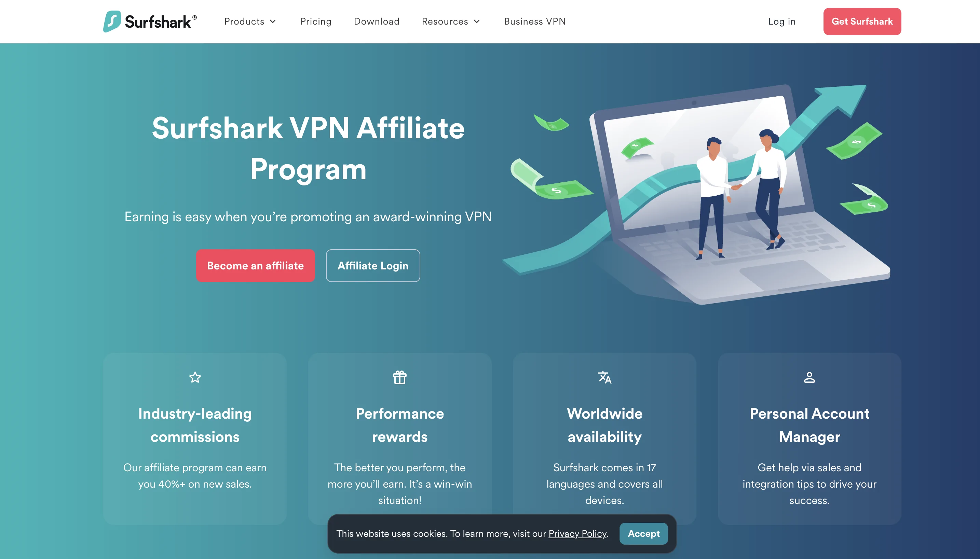Expand the Resources dropdown chevron

(477, 22)
